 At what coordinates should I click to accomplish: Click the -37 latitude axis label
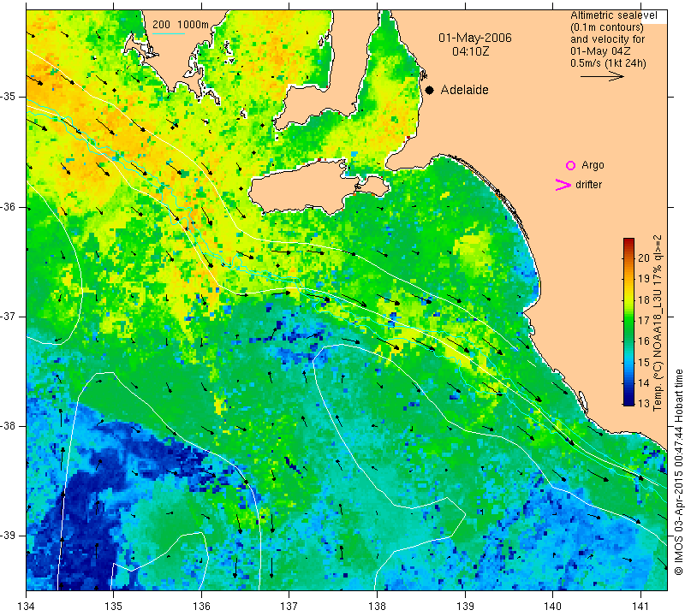(x=8, y=316)
